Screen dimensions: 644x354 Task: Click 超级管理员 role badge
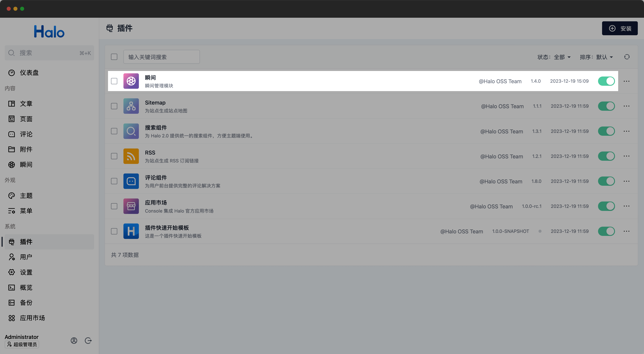point(22,344)
